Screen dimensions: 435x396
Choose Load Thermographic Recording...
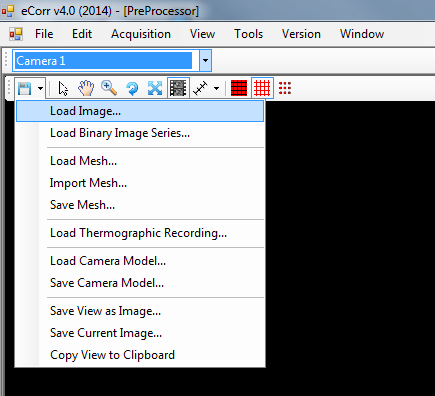click(x=140, y=233)
